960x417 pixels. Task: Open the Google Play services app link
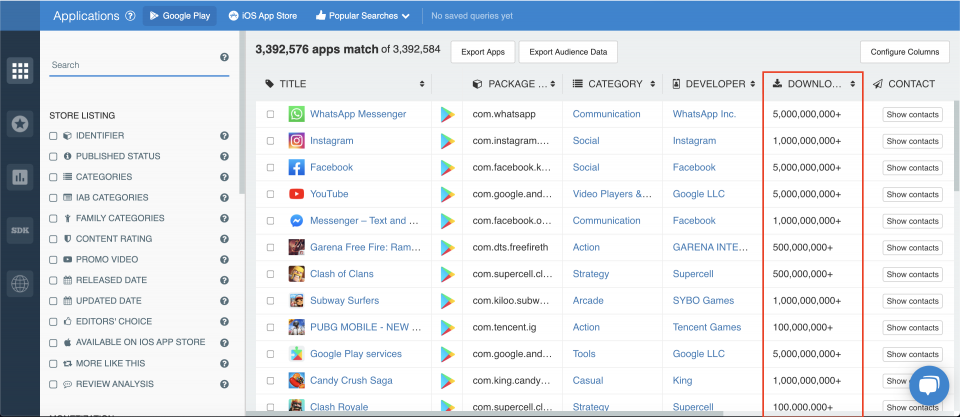coord(356,354)
